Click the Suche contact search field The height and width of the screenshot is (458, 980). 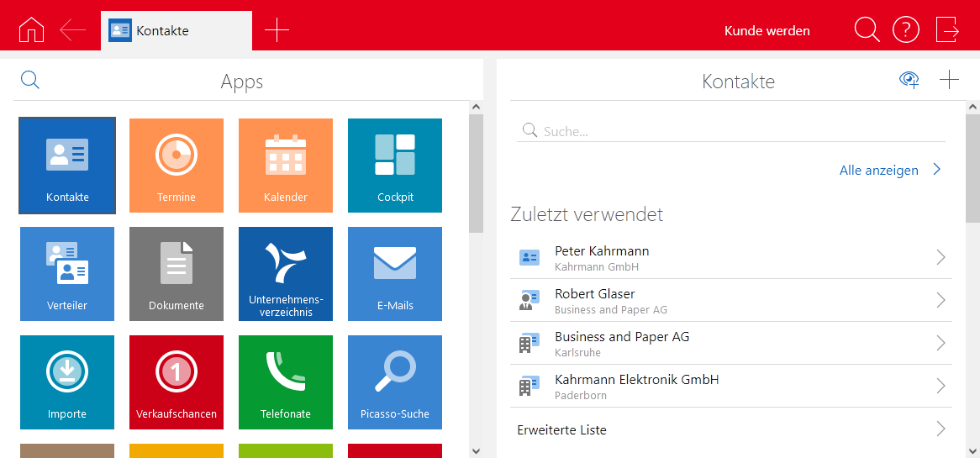pos(740,131)
